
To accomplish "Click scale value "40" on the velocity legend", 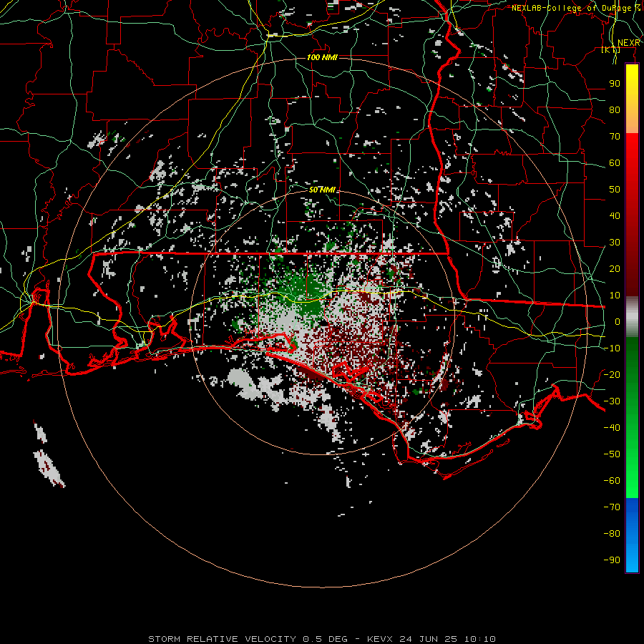I will [x=615, y=216].
